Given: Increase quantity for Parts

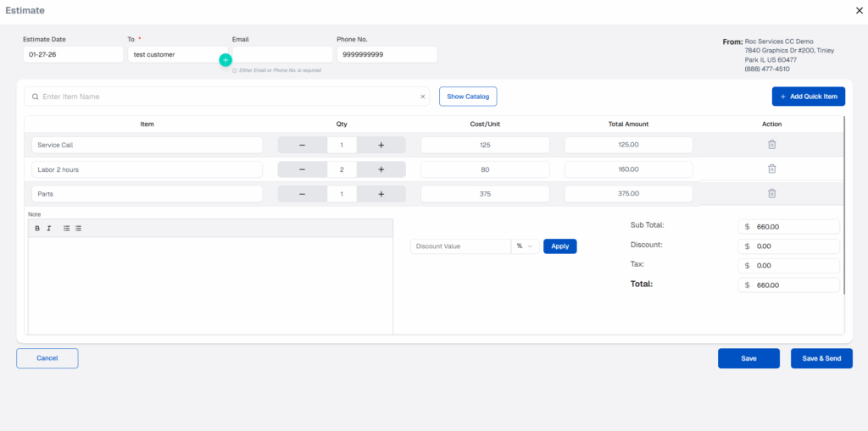Looking at the screenshot, I should point(381,194).
